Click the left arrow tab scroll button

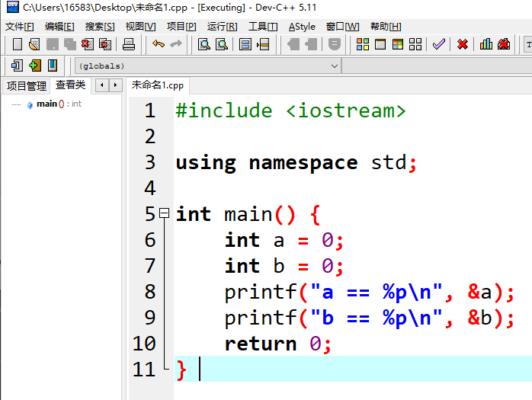(x=102, y=85)
